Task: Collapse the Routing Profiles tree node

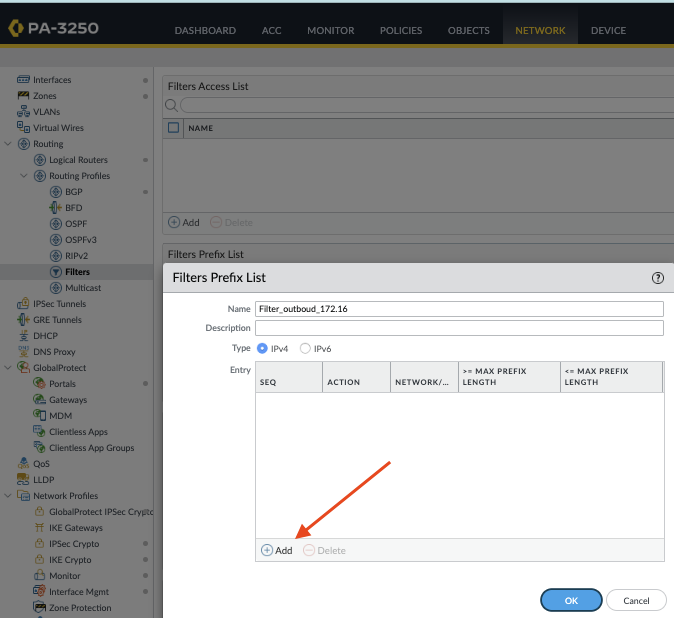Action: (x=25, y=176)
